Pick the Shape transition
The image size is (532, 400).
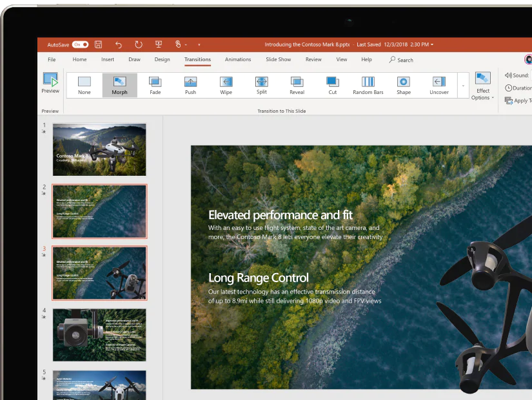pyautogui.click(x=403, y=85)
